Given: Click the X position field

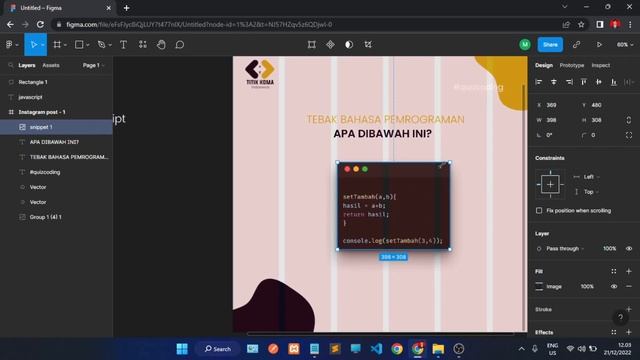Looking at the screenshot, I should pyautogui.click(x=554, y=105).
